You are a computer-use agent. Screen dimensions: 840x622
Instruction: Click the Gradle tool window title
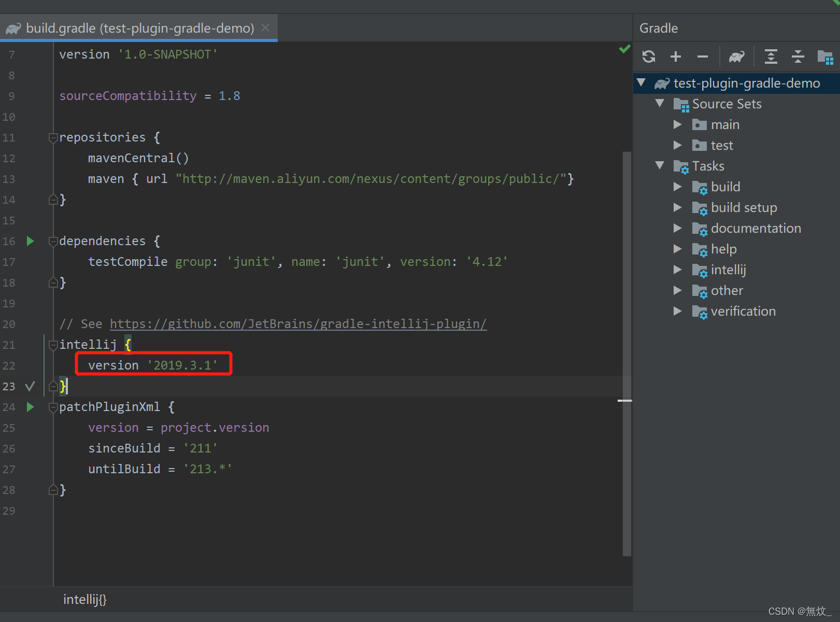tap(658, 28)
